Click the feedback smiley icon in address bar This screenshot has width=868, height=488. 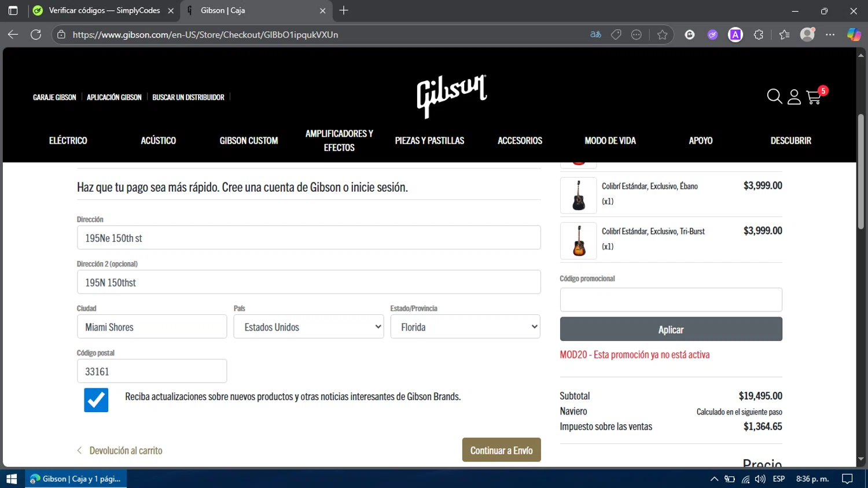coord(636,35)
